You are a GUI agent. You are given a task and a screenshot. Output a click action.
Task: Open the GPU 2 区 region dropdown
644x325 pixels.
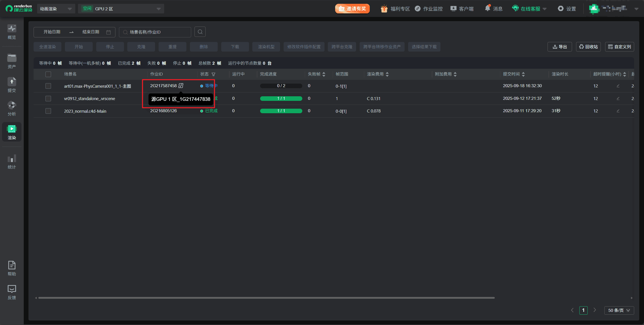pos(121,9)
